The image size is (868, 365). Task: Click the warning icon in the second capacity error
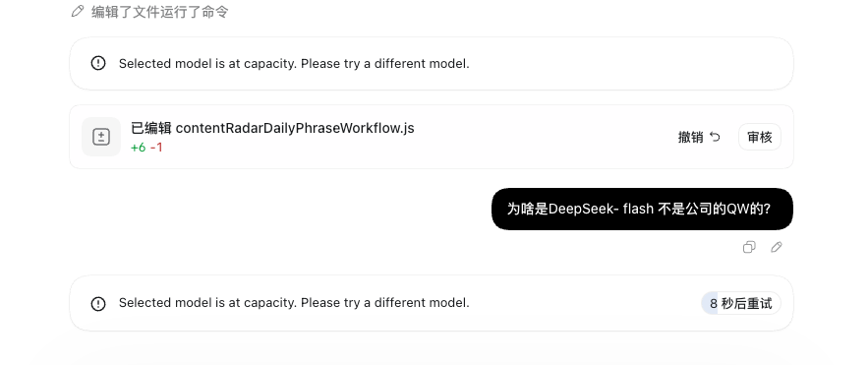98,304
